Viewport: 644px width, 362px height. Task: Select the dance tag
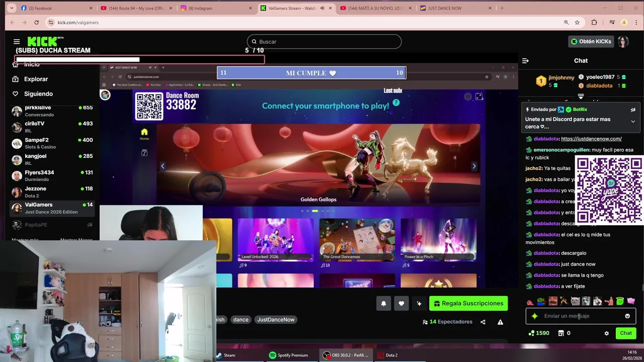click(x=240, y=320)
